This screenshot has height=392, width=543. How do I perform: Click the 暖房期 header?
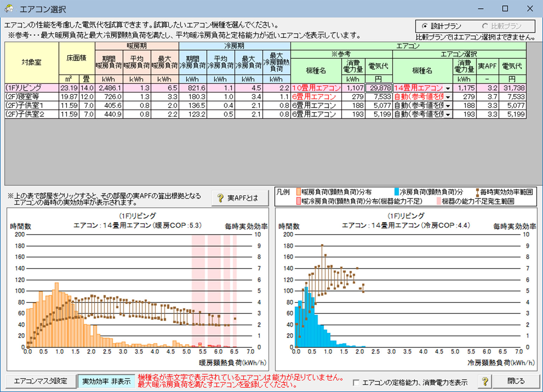137,46
